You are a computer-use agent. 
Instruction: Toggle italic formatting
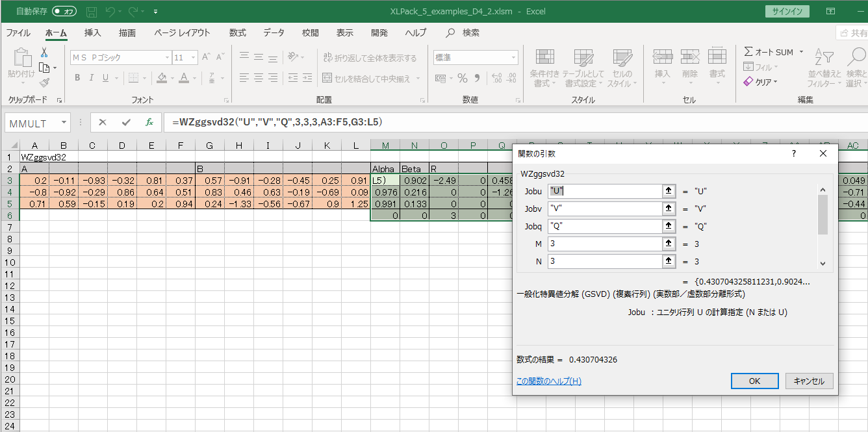[91, 79]
